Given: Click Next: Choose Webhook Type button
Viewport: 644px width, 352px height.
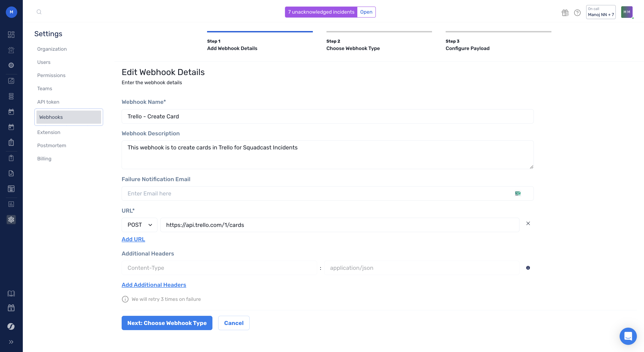Looking at the screenshot, I should [167, 323].
